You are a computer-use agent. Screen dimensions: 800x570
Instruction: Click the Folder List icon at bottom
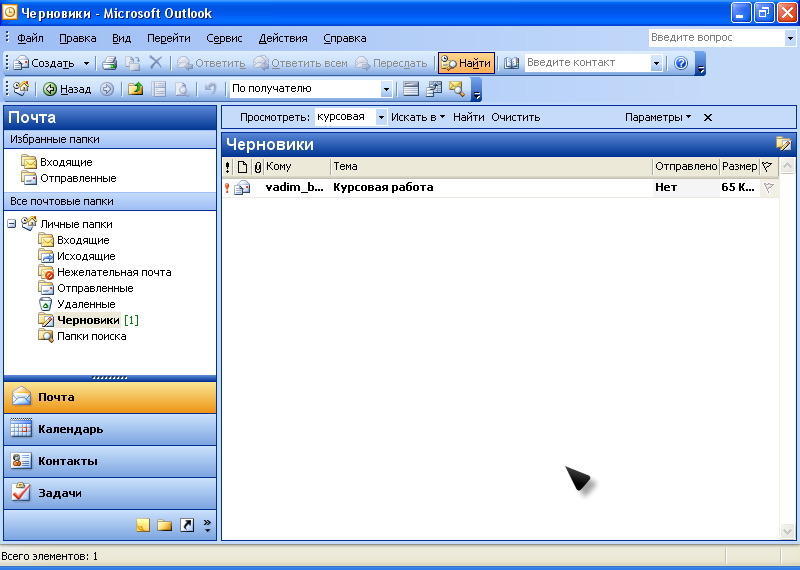(164, 525)
